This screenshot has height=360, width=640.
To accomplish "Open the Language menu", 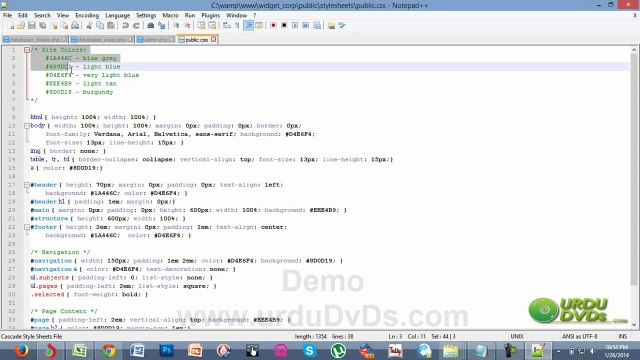I will coord(117,16).
